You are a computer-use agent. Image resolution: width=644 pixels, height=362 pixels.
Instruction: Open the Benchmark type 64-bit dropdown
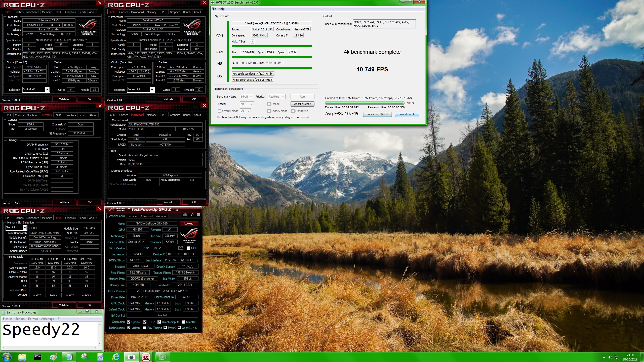(247, 97)
